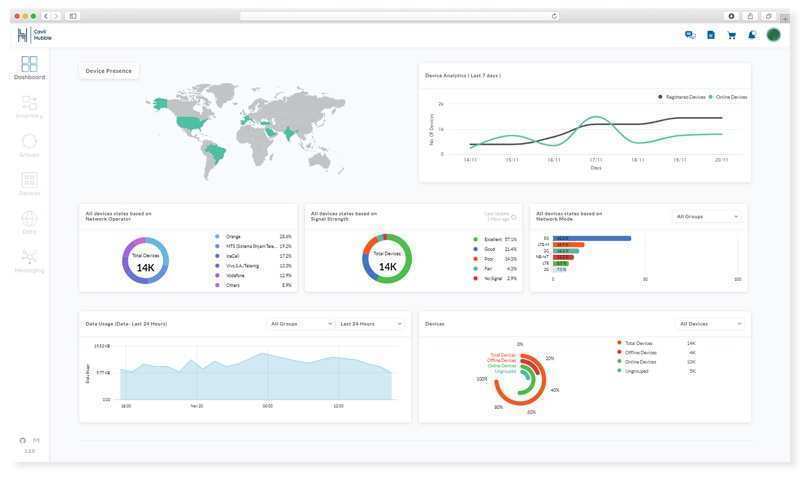Open the Inventory section in the sidebar
Screen dimensions: 800x482
pyautogui.click(x=29, y=107)
